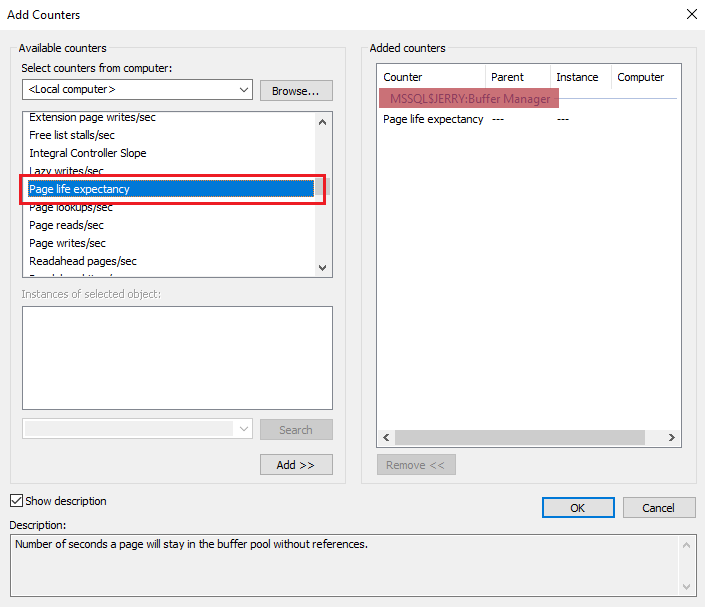Close the Add Counters dialog

tap(690, 14)
